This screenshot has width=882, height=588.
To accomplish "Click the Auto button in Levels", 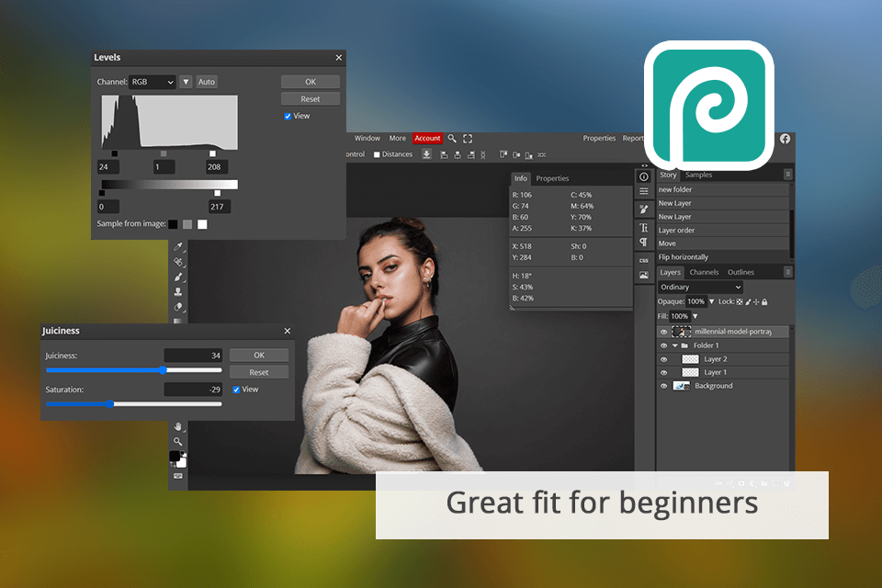I will 207,82.
